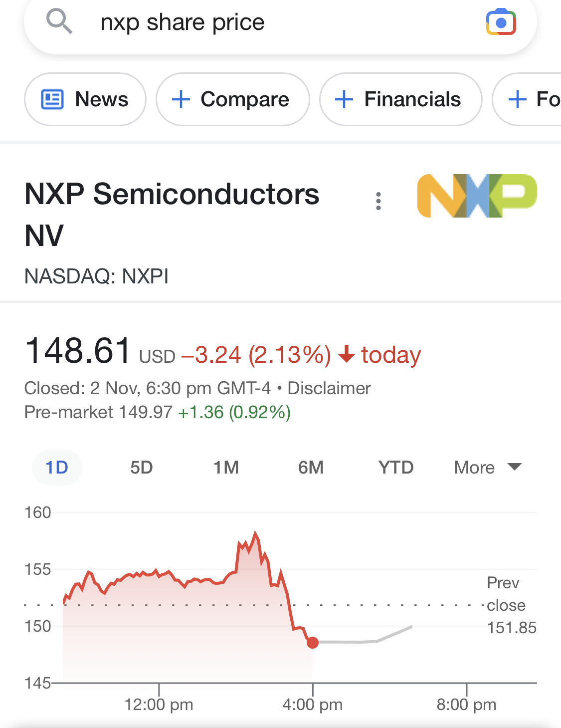
Task: Expand the More time ranges dropdown
Action: 487,468
